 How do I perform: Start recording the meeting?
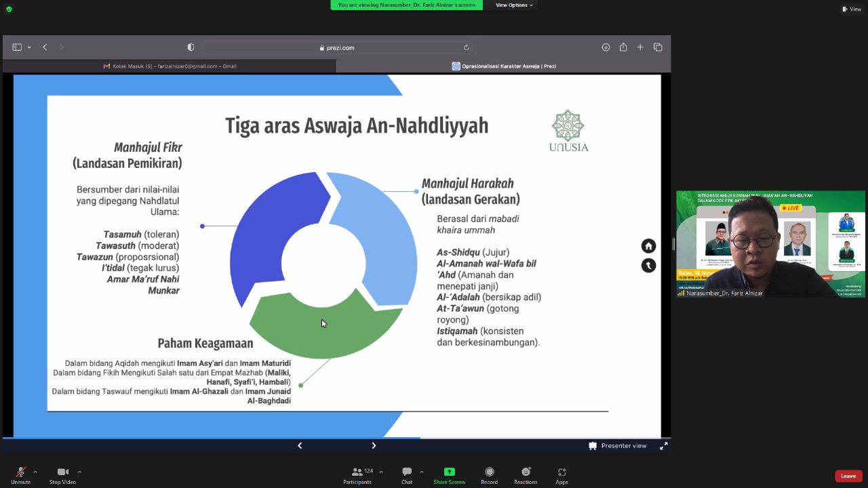click(x=489, y=475)
